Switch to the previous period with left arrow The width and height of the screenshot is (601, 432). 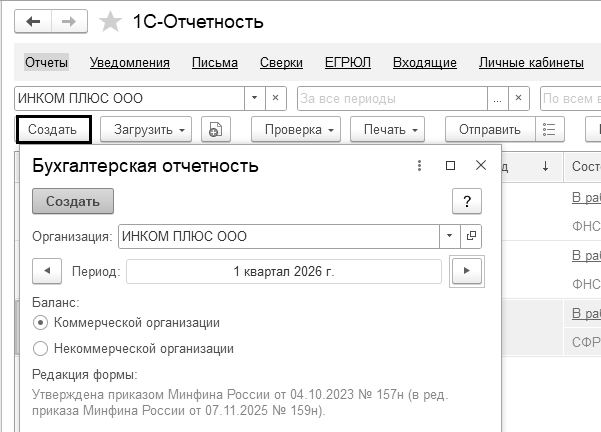47,271
